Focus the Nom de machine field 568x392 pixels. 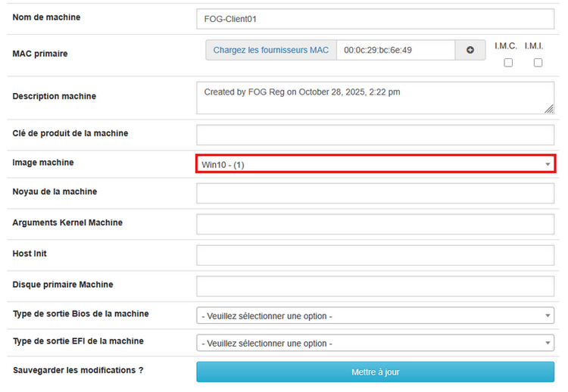(x=376, y=19)
